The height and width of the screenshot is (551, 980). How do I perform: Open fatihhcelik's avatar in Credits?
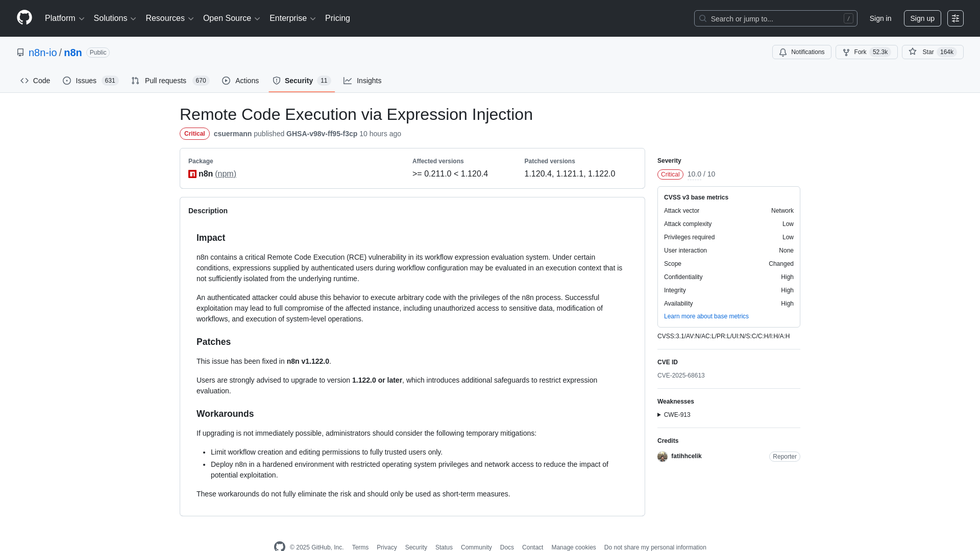point(662,457)
